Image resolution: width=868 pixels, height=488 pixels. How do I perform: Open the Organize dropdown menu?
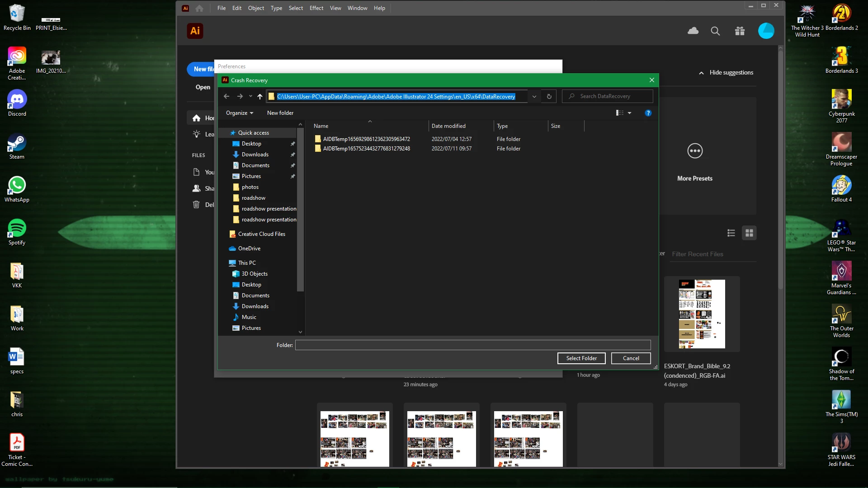click(x=240, y=113)
